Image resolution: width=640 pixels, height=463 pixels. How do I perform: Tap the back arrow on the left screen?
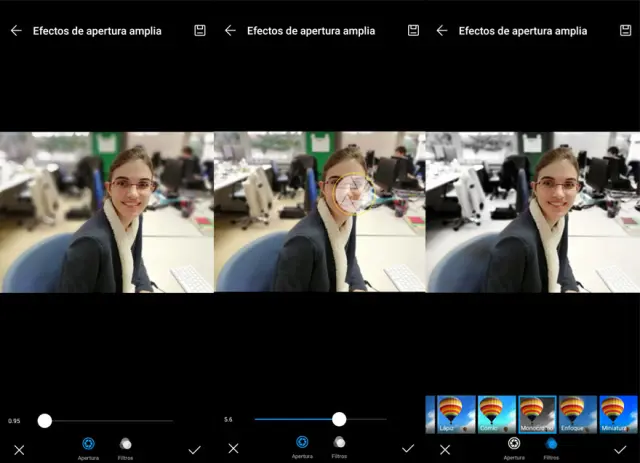point(16,31)
